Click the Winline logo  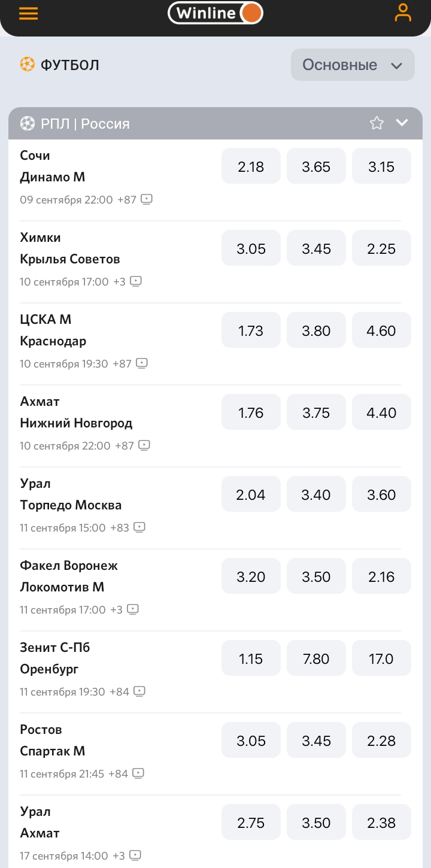[215, 13]
